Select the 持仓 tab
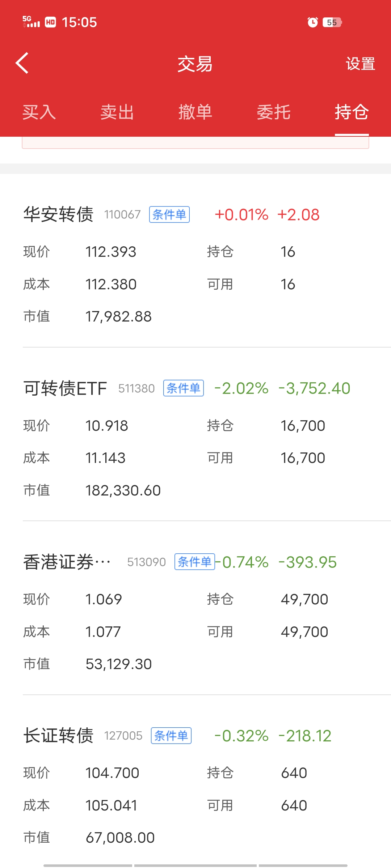 pyautogui.click(x=352, y=112)
